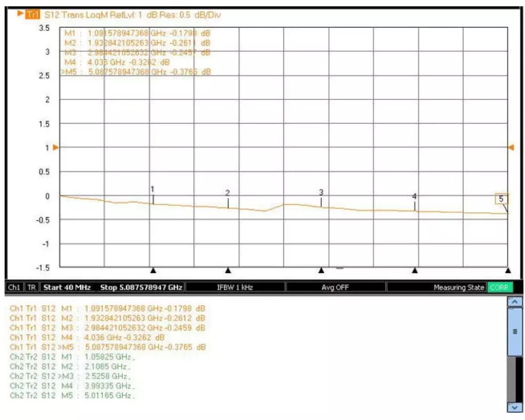525x420 pixels.
Task: Select the Ch2 Tr2 M3 2.5258 GHz row
Action: (x=71, y=376)
